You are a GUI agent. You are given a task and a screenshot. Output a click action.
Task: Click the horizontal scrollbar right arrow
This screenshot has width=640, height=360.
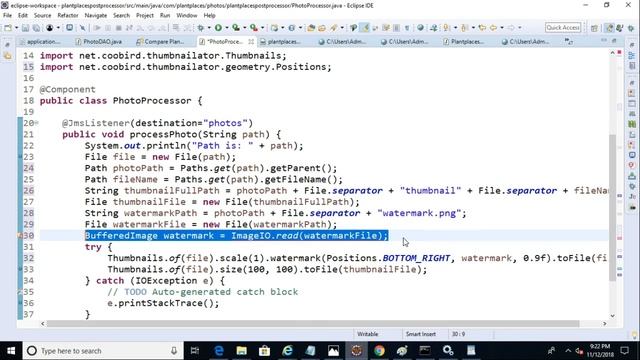tap(604, 324)
